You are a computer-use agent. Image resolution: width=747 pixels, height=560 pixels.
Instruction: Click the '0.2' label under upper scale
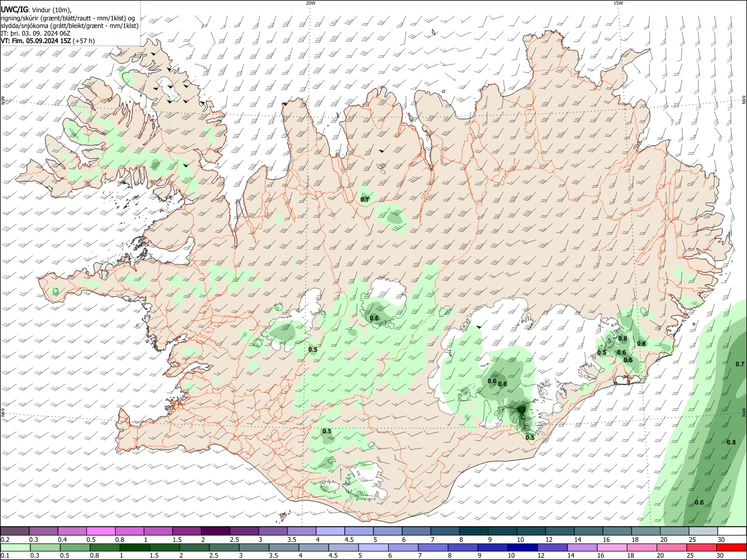[5, 540]
